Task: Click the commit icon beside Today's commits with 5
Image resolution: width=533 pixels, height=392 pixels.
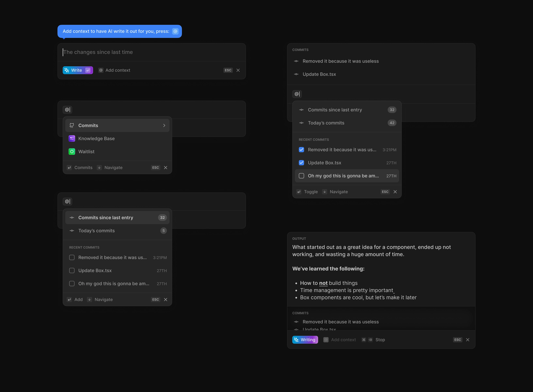Action: pyautogui.click(x=72, y=231)
